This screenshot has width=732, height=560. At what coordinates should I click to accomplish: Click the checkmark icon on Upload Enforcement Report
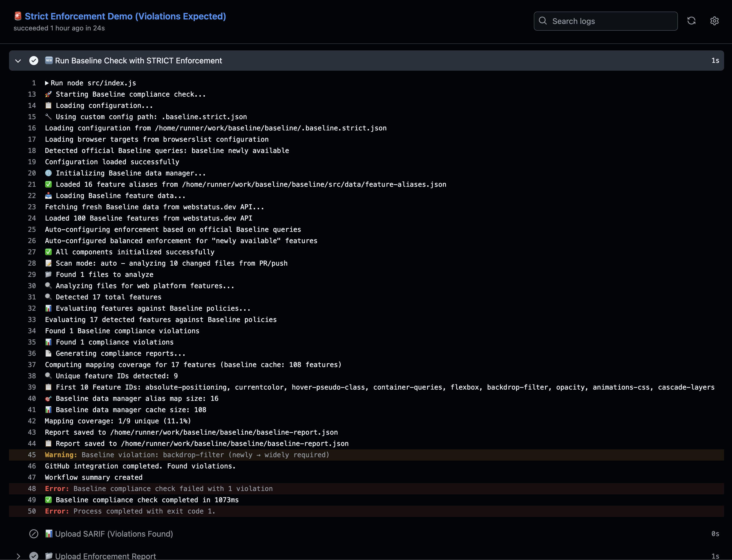34,556
